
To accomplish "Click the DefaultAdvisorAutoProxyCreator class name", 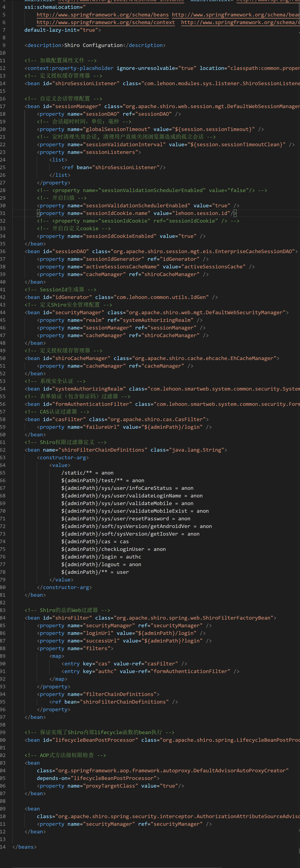I will click(240, 771).
